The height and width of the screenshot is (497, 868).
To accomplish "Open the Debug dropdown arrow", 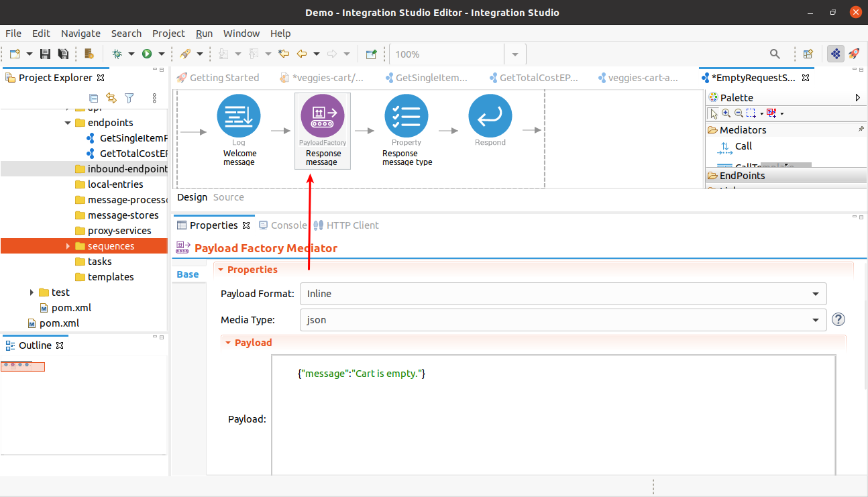I will [131, 54].
